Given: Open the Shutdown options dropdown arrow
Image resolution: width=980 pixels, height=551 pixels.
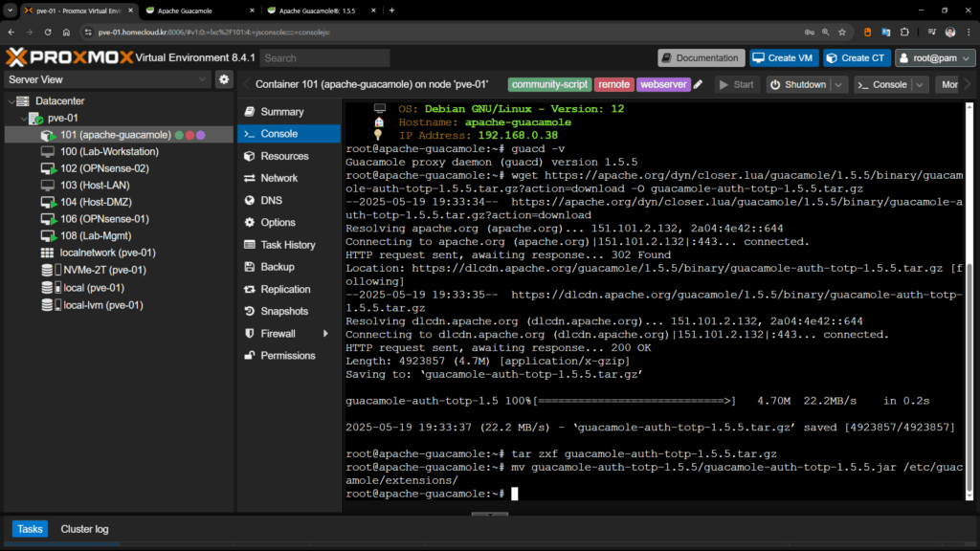Looking at the screenshot, I should pyautogui.click(x=838, y=84).
